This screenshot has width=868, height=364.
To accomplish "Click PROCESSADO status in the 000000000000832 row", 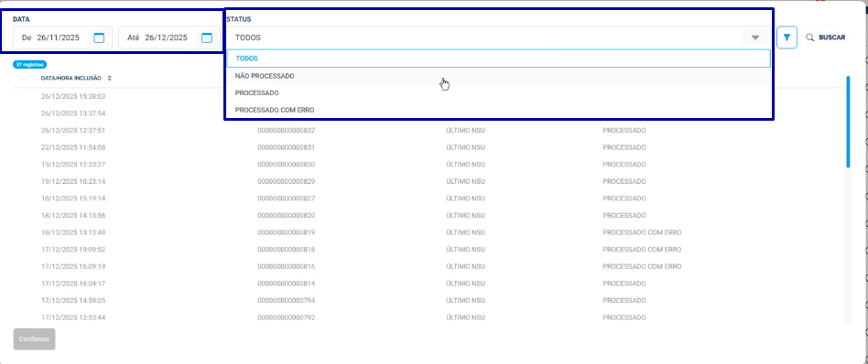I will pos(624,131).
